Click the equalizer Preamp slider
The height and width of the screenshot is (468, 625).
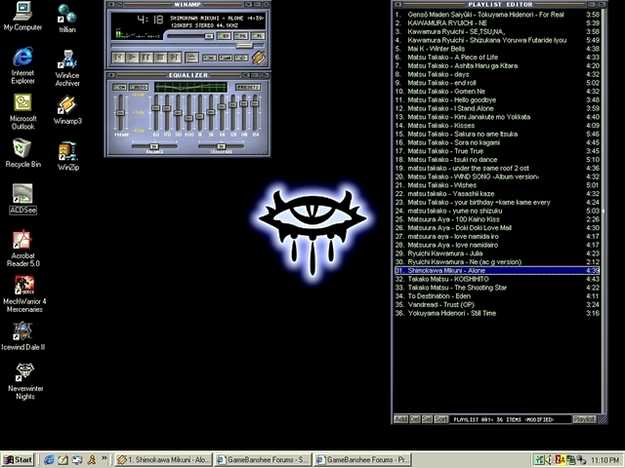(120, 113)
